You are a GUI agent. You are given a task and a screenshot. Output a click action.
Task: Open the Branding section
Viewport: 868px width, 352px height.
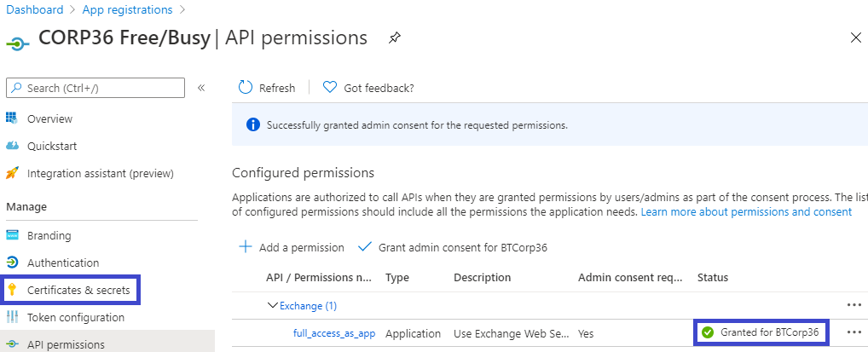point(49,235)
